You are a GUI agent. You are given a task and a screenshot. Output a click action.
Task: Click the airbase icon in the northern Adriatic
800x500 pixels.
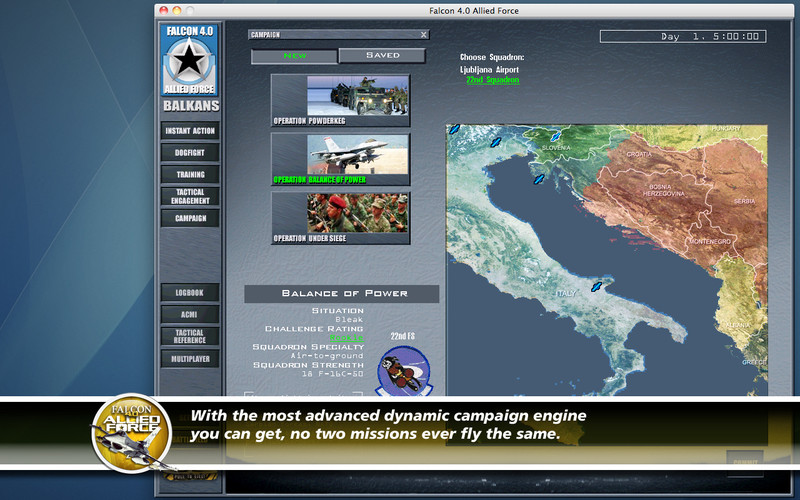coord(538,179)
